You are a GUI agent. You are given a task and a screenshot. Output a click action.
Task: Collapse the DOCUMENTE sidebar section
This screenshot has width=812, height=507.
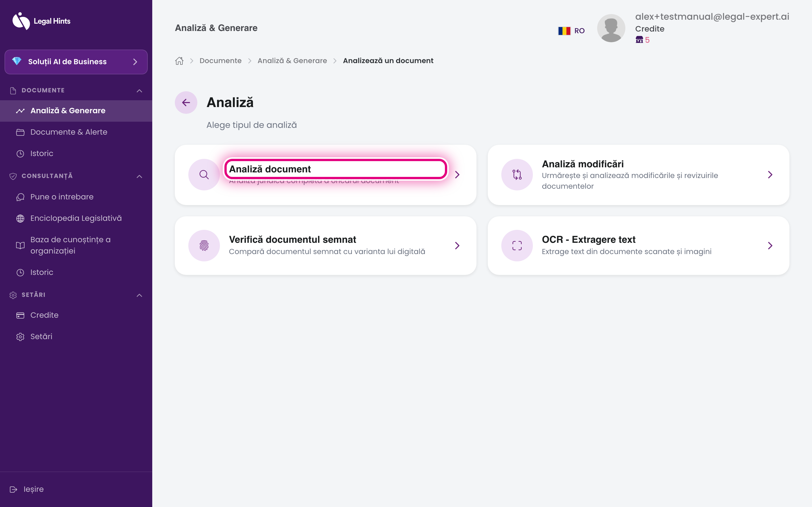click(140, 90)
